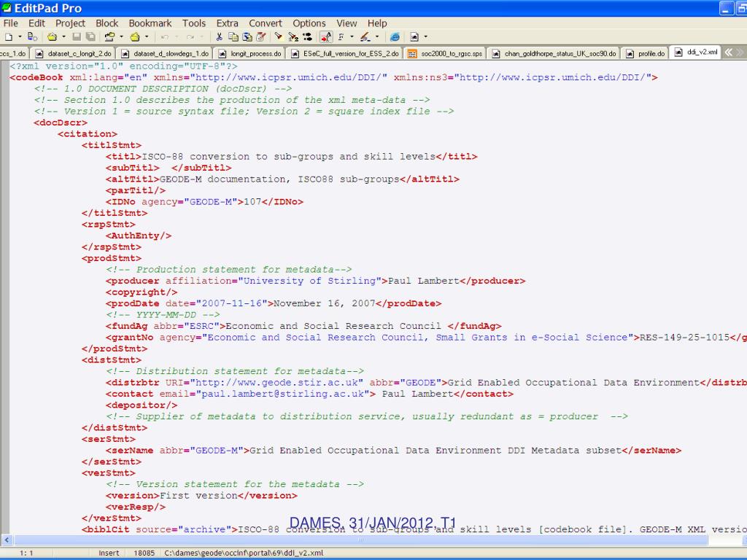Click the open project toolbar icon

coord(110,36)
